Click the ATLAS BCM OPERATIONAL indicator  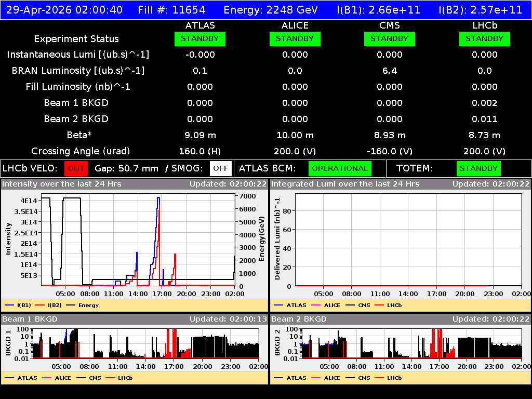click(x=340, y=169)
